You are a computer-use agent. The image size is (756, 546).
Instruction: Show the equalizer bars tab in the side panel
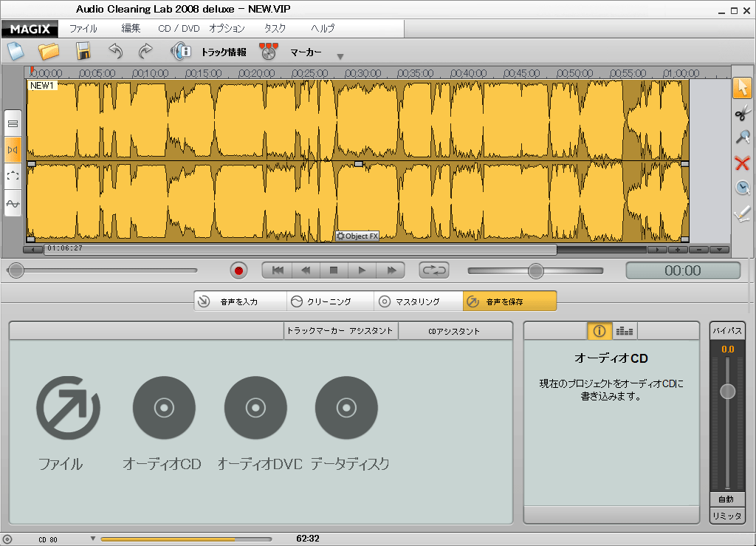tap(625, 331)
